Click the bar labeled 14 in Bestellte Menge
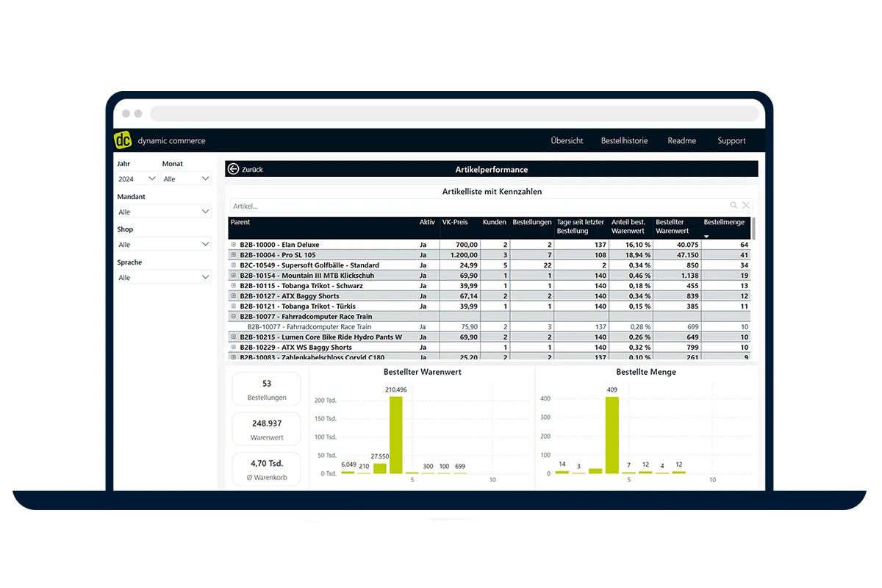The height and width of the screenshot is (588, 882). coord(562,472)
